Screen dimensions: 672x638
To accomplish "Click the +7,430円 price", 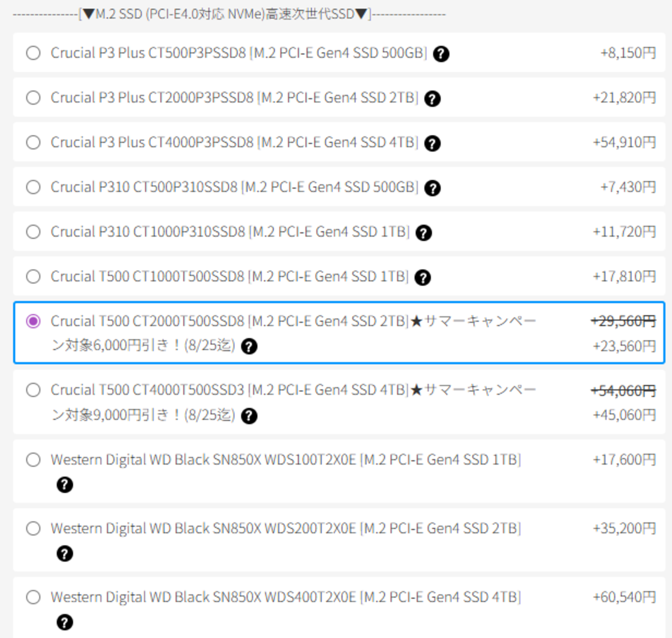I will 628,187.
